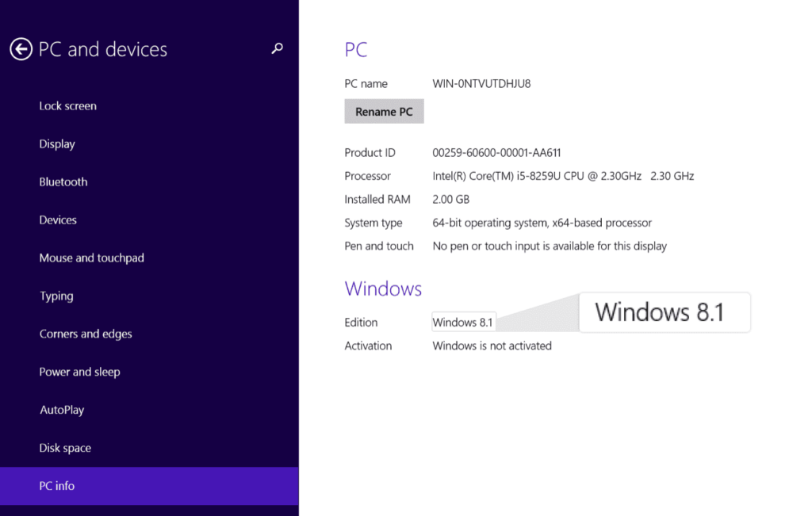This screenshot has height=516, width=812.
Task: Open the Disk space section
Action: [64, 448]
